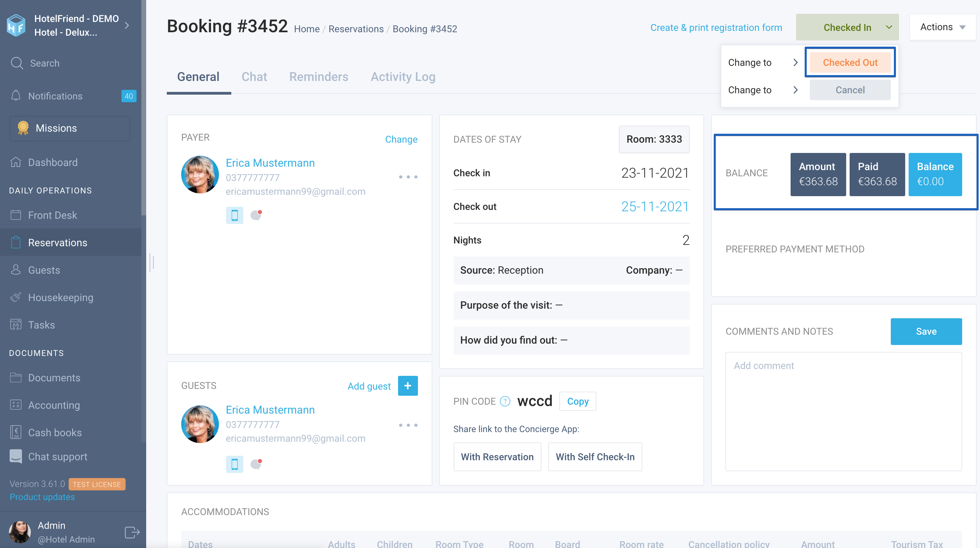
Task: Select Reservations clipboard icon
Action: coord(15,242)
